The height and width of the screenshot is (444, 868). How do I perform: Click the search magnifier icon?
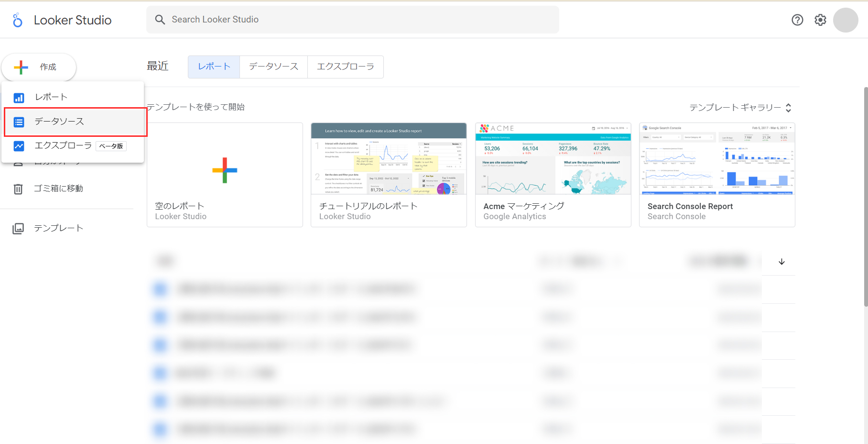(160, 20)
